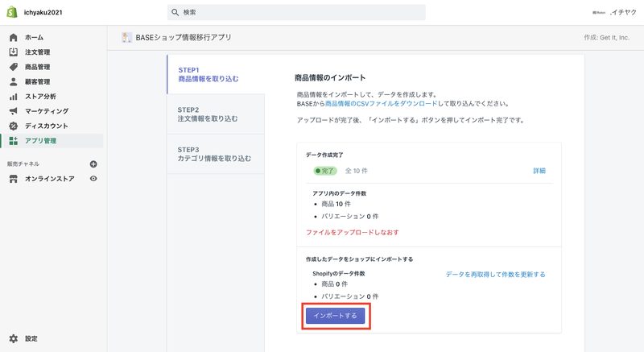This screenshot has height=352, width=644.
Task: Click the データ作成完了 label
Action: (324, 155)
